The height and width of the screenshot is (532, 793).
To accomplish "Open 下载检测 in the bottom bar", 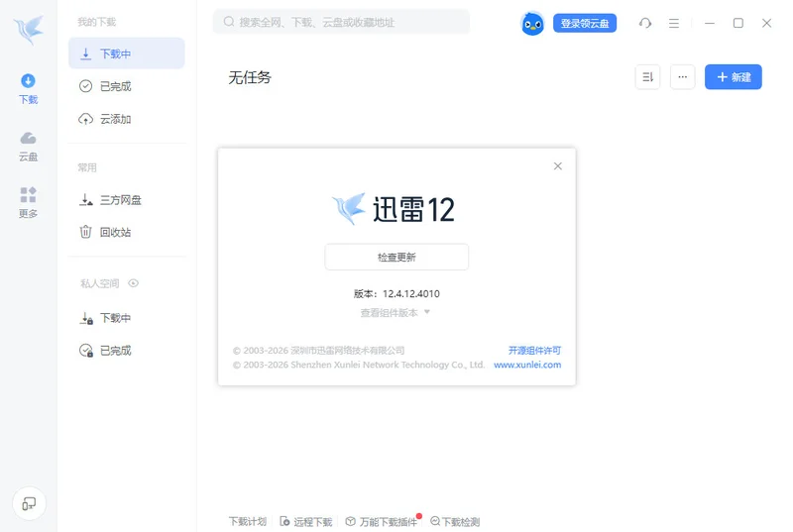I will [x=455, y=521].
